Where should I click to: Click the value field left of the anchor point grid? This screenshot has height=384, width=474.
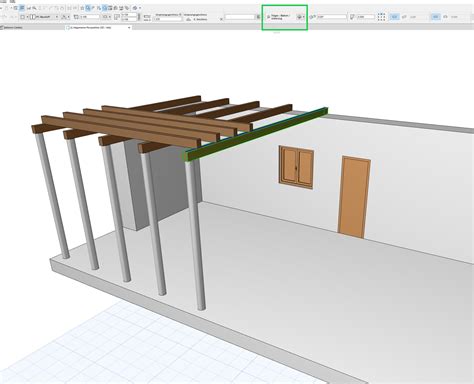point(365,17)
